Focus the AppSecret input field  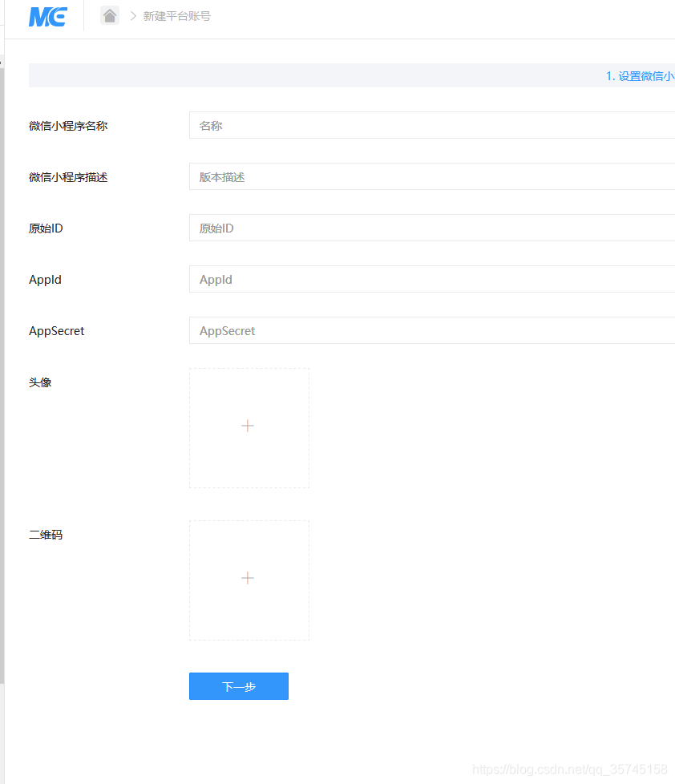tap(432, 330)
